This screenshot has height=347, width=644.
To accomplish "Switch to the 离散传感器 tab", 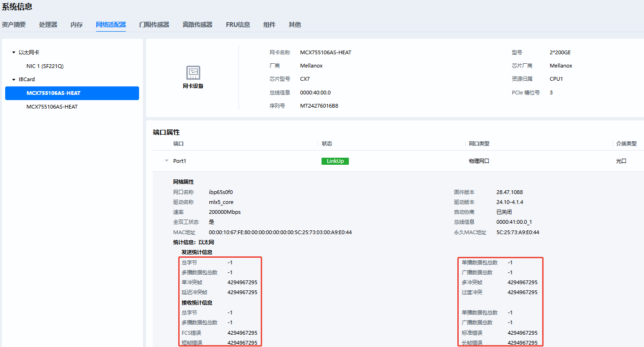I will tap(198, 25).
